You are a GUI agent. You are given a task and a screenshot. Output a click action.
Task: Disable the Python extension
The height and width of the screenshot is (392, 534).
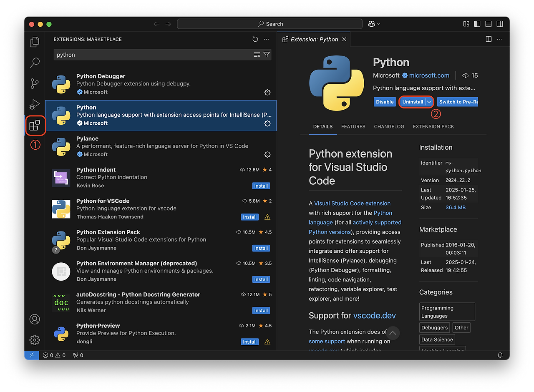point(385,102)
